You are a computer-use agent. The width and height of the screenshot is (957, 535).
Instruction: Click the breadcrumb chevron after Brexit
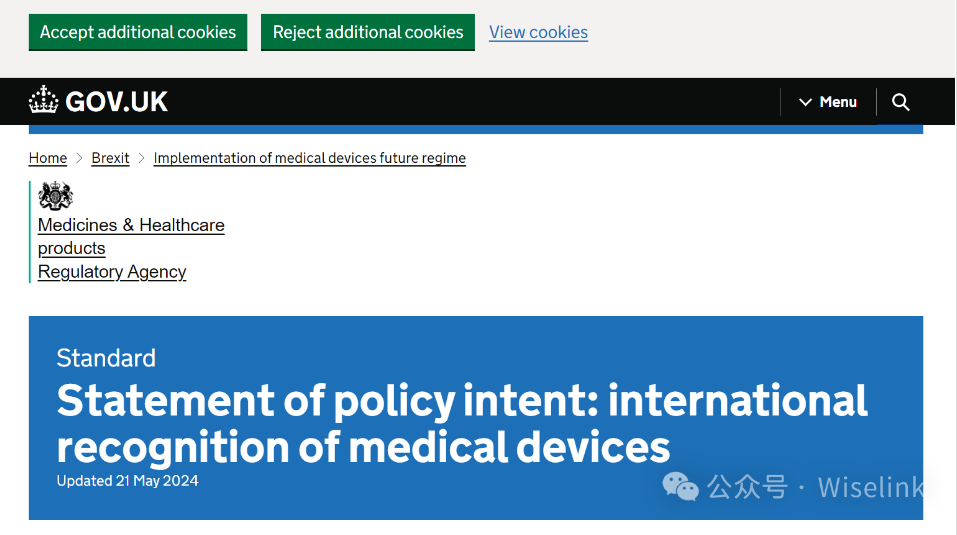tap(142, 158)
